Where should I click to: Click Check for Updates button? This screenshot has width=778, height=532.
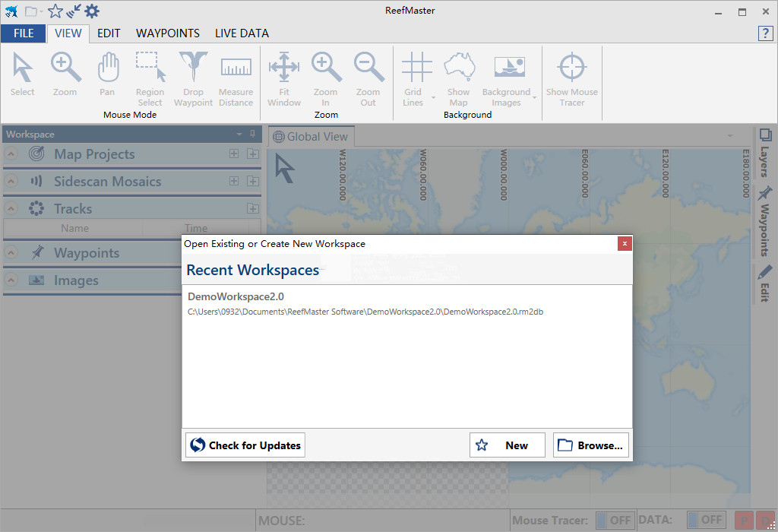coord(245,445)
